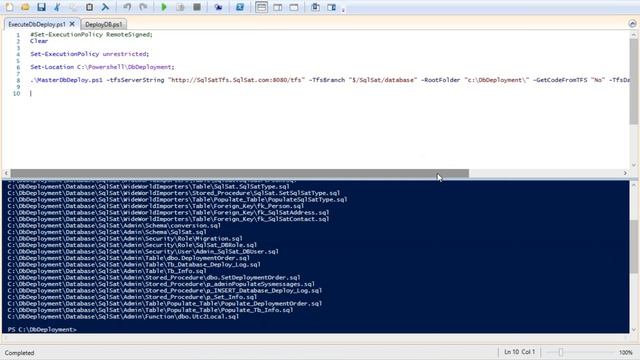Select ExecuteDbDeploy.ps1 tab
This screenshot has width=640, height=360.
point(37,24)
